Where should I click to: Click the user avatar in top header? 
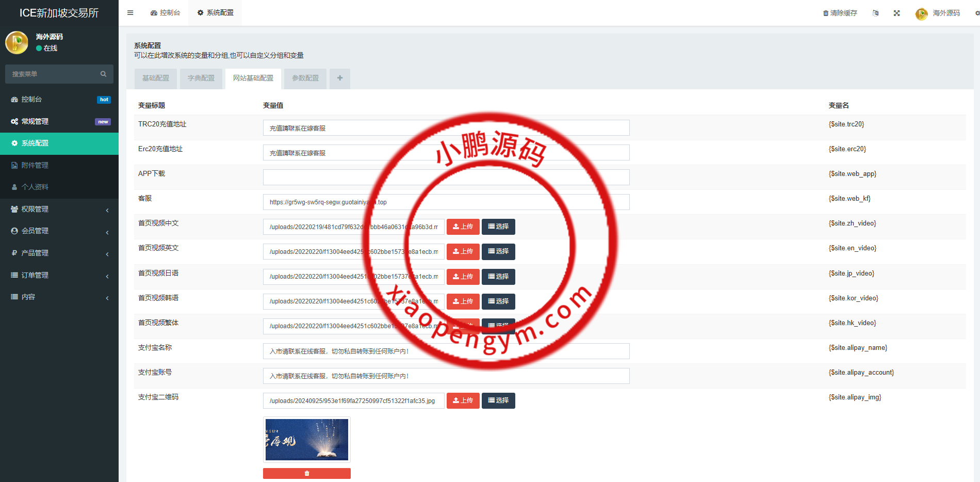click(921, 14)
